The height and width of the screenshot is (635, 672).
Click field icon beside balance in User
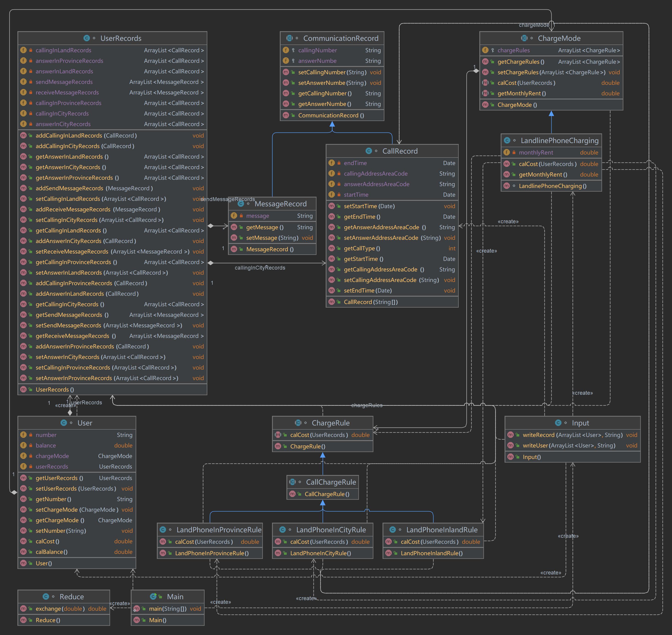click(23, 445)
